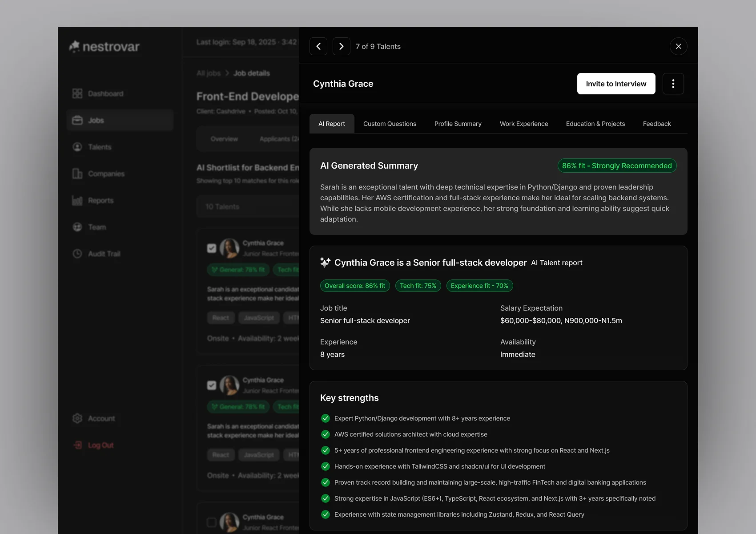The width and height of the screenshot is (756, 534).
Task: Click the salary value $60,000-$80,000
Action: click(561, 320)
